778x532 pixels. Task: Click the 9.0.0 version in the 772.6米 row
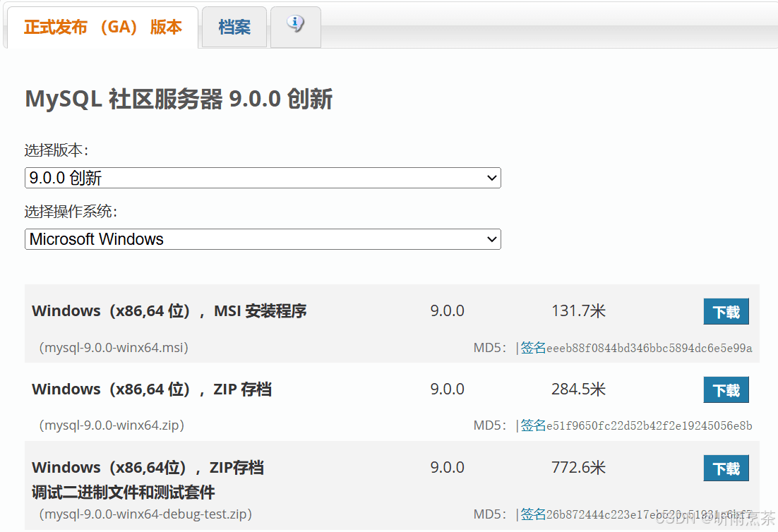[x=447, y=468]
